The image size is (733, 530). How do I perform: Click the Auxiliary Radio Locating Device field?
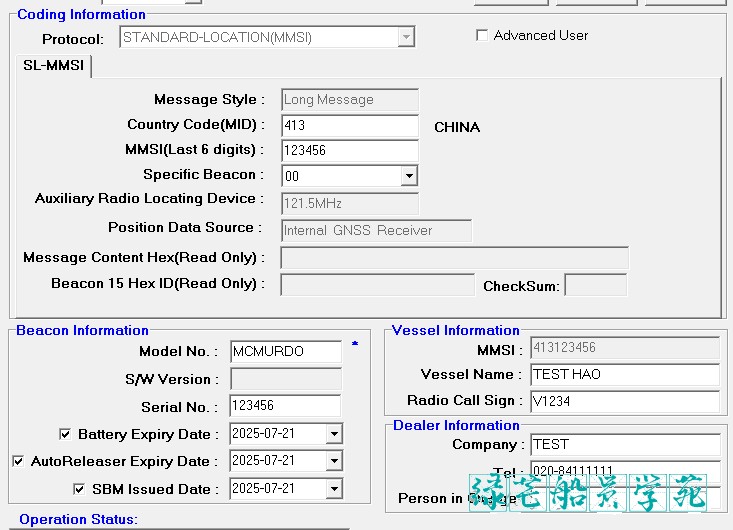pyautogui.click(x=350, y=203)
